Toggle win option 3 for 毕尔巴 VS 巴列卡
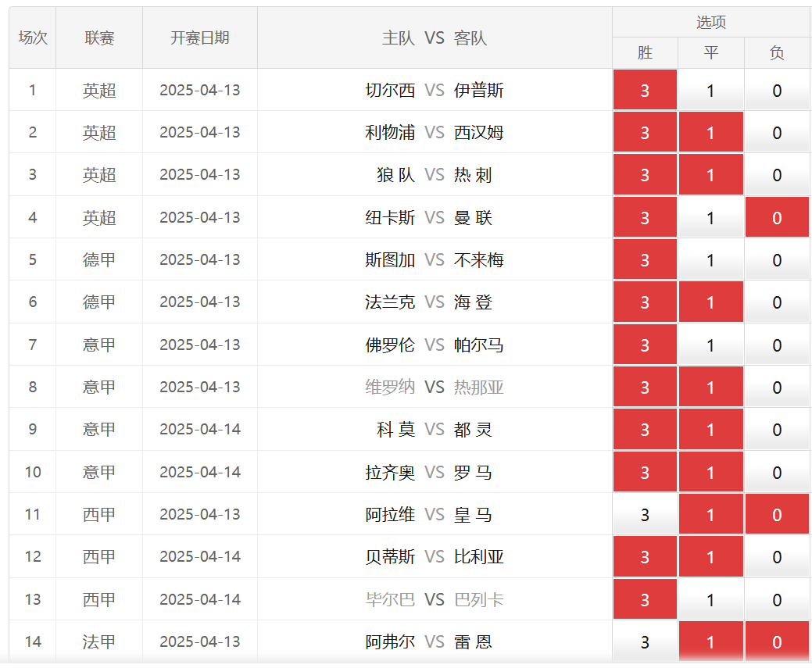Screen dimensions: 812x668 [x=645, y=600]
